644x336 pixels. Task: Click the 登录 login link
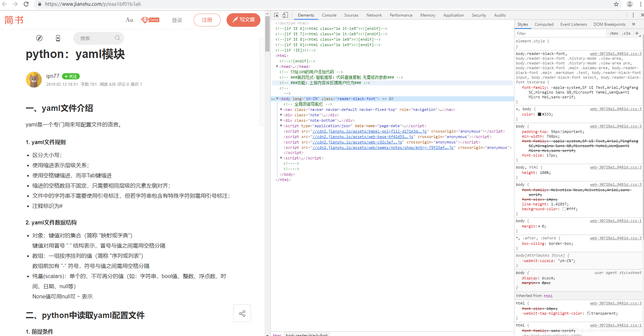pos(177,20)
